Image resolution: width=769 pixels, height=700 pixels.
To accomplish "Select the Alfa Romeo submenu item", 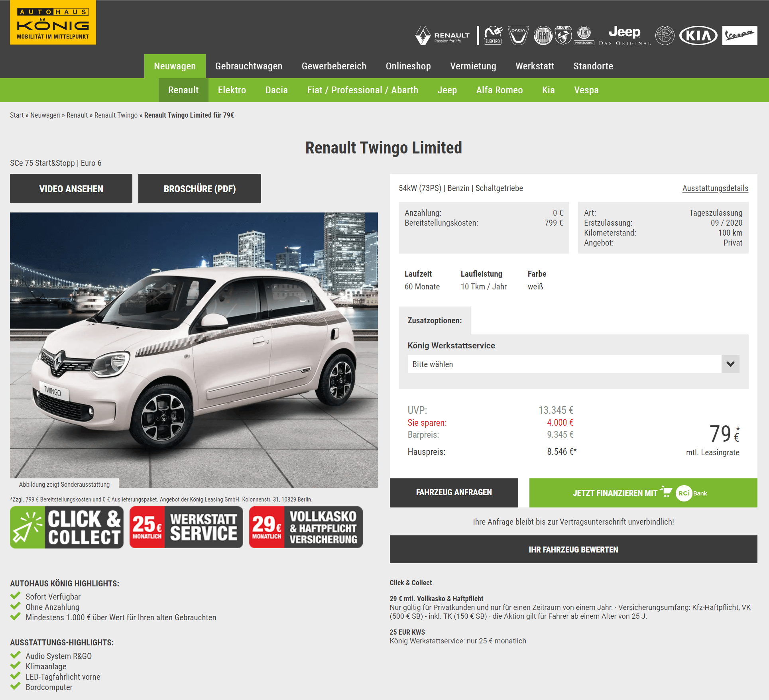I will click(500, 90).
